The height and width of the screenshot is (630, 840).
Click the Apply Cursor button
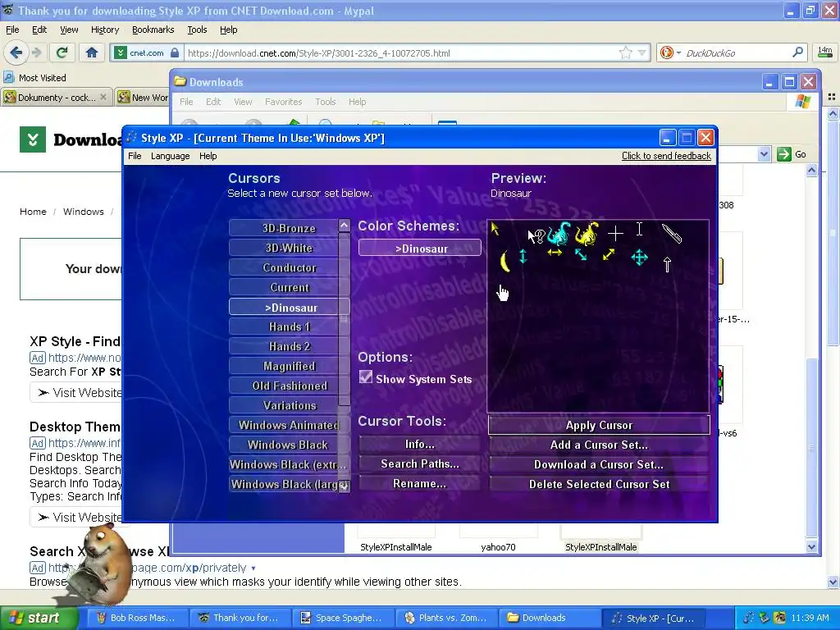599,425
